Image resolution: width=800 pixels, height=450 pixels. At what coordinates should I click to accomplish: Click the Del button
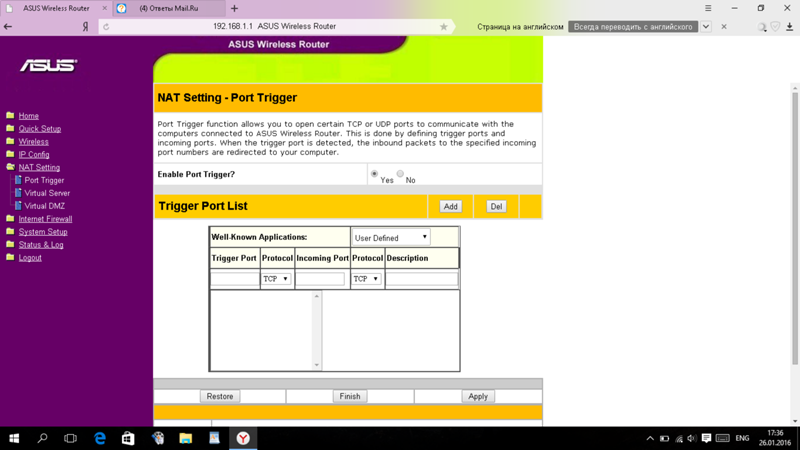496,207
